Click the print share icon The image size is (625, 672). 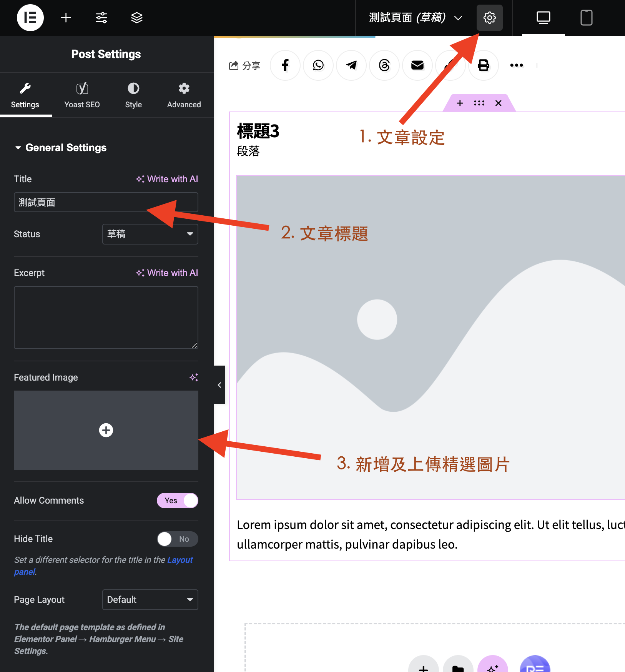pyautogui.click(x=483, y=65)
